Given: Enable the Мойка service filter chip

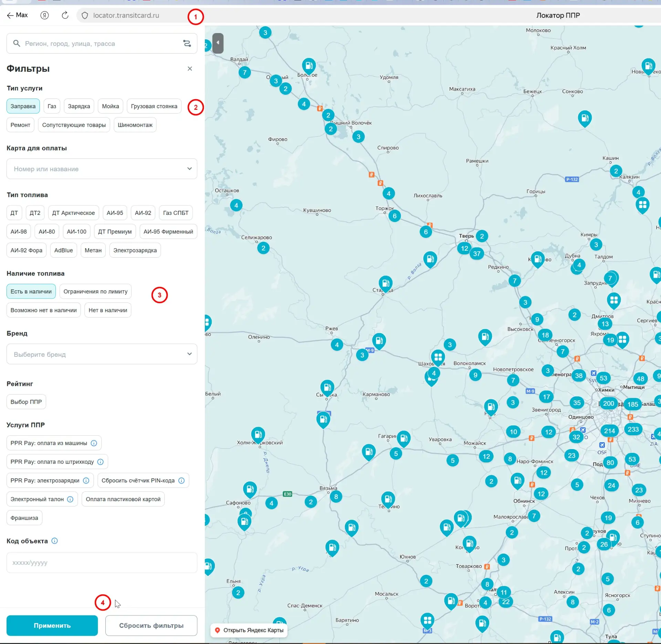Looking at the screenshot, I should pyautogui.click(x=111, y=106).
